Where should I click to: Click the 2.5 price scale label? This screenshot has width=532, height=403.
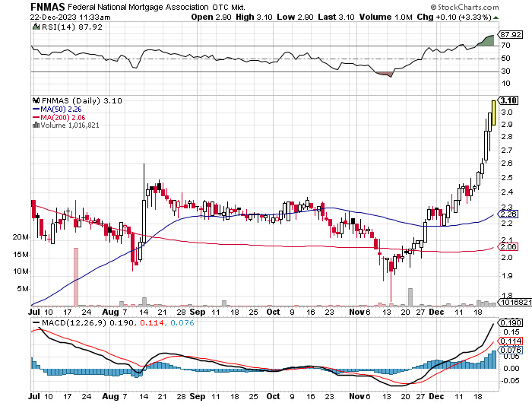pos(507,178)
